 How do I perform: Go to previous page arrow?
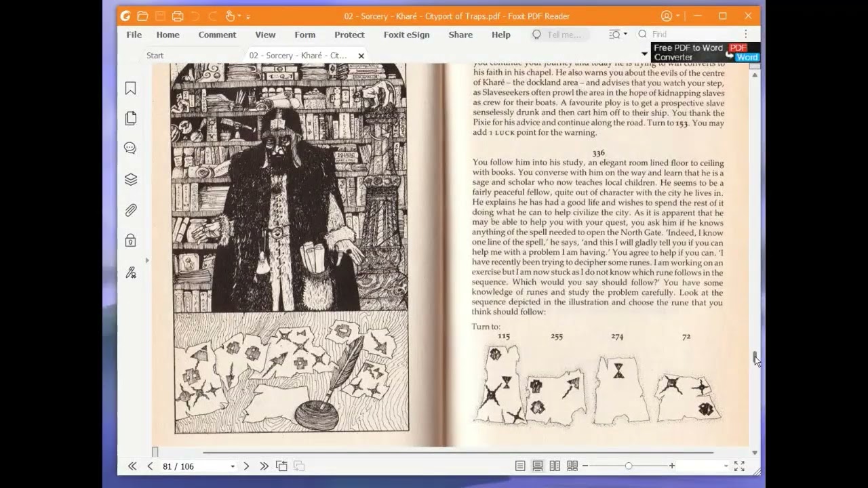pos(150,466)
